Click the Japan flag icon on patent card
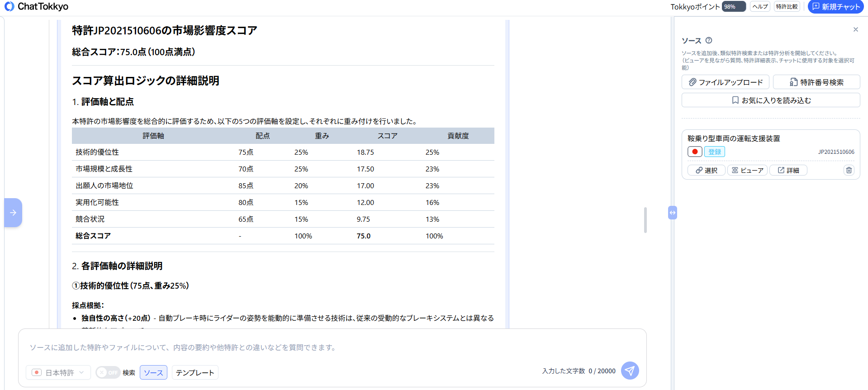 [x=695, y=152]
